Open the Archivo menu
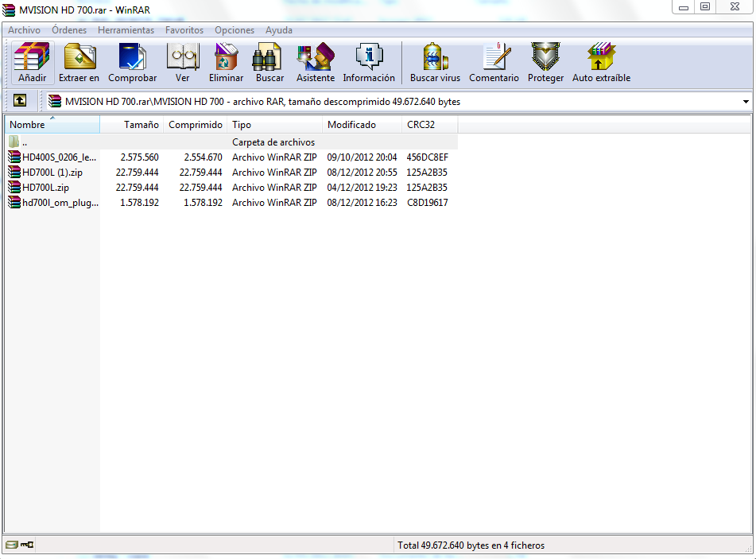The width and height of the screenshot is (756, 559). click(24, 30)
